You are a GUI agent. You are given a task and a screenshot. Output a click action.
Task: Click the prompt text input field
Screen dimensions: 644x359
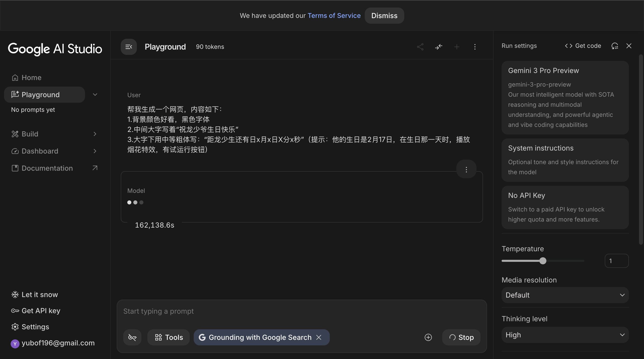point(301,311)
